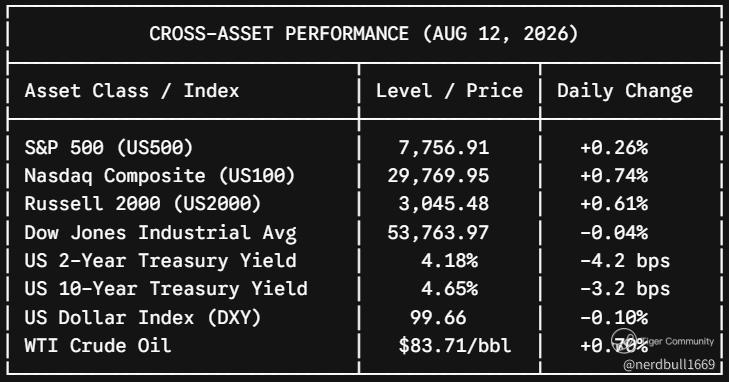The height and width of the screenshot is (382, 729).
Task: Click the US Dollar Index (DXY) label
Action: click(143, 317)
